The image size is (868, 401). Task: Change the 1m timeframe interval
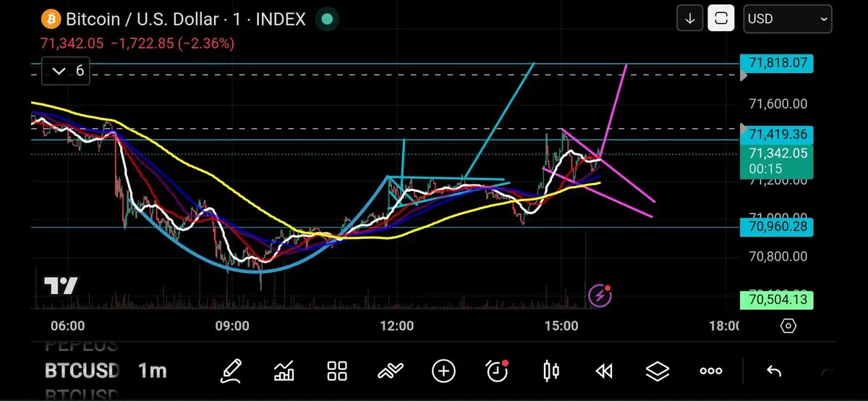click(153, 371)
